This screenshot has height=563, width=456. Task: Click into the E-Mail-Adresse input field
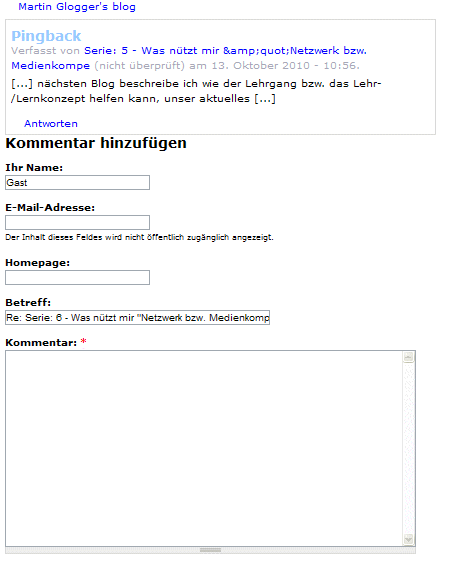tap(78, 222)
